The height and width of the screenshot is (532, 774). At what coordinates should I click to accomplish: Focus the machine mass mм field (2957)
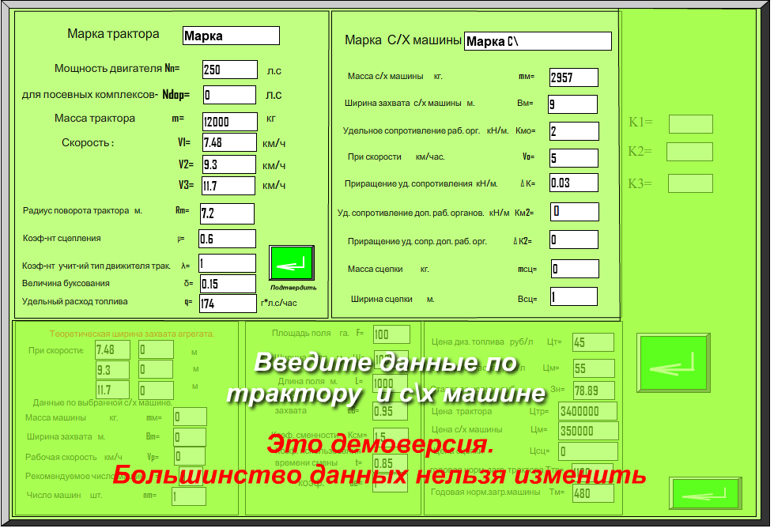(x=573, y=77)
